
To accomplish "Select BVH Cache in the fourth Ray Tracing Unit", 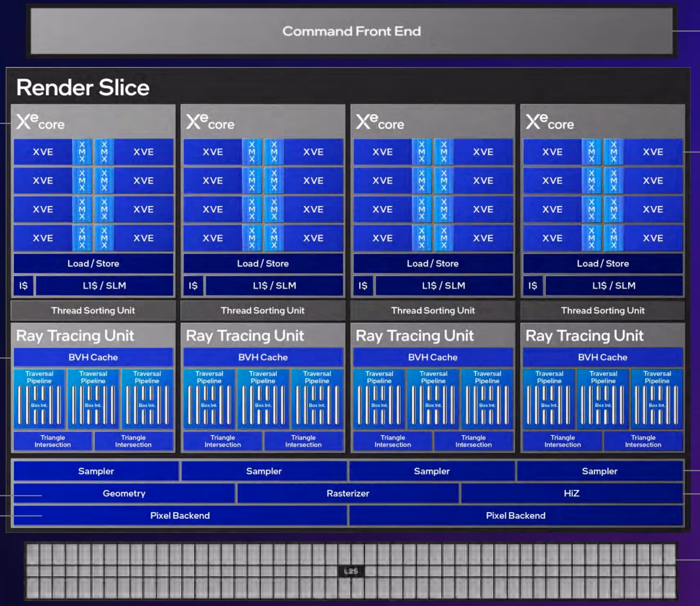I will tap(603, 357).
